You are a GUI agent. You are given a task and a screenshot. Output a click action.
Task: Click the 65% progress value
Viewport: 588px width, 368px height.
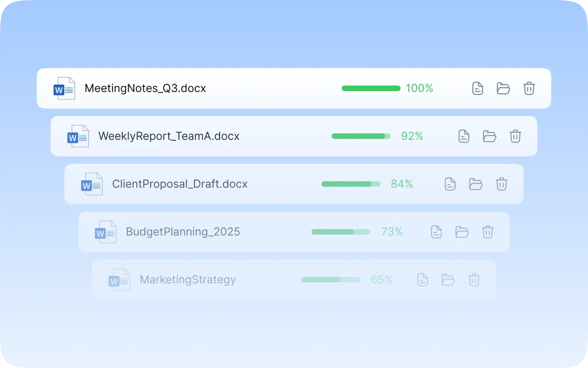click(x=382, y=280)
